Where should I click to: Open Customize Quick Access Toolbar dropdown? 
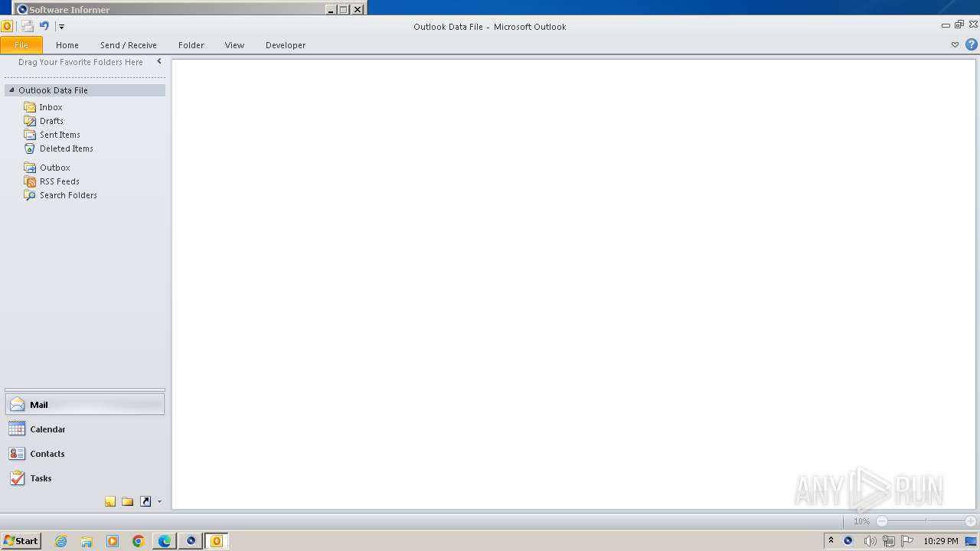click(61, 27)
